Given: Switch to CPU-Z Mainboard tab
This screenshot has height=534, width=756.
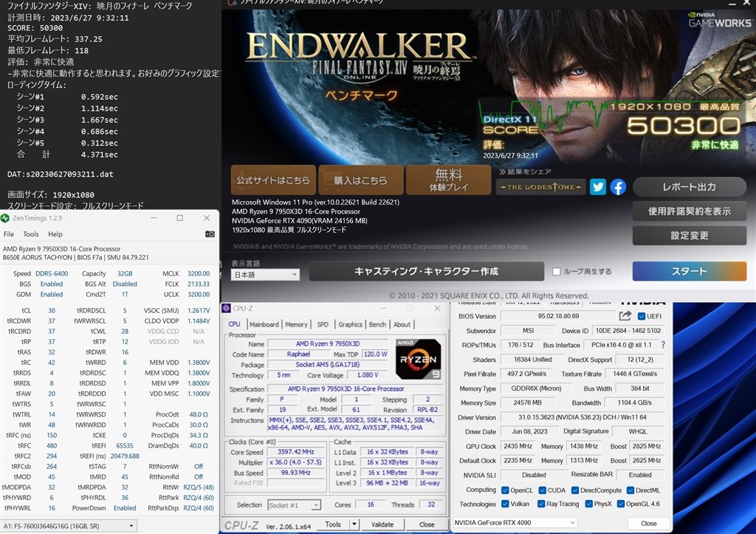Looking at the screenshot, I should [x=264, y=324].
